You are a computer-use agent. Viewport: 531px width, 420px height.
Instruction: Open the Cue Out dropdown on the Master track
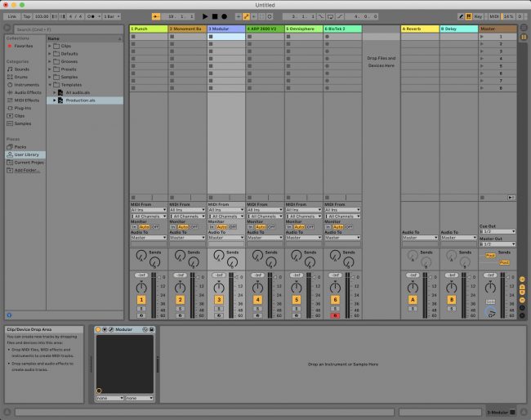point(498,231)
